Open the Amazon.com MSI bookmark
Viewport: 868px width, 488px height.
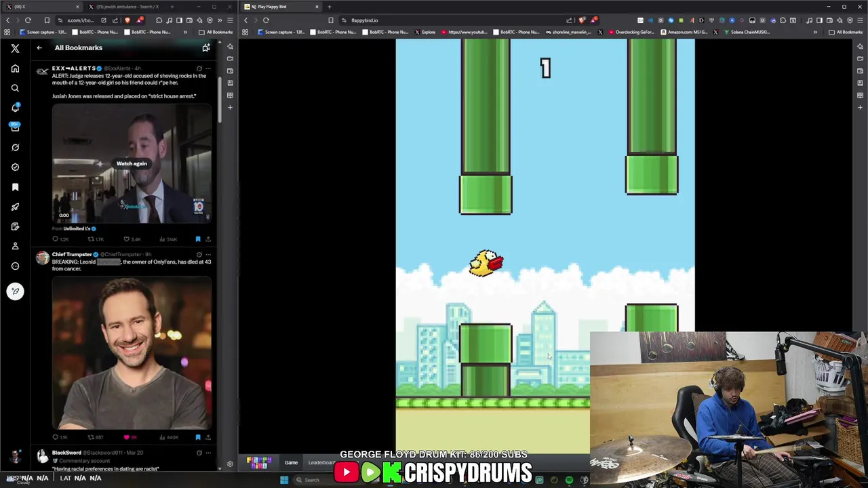684,32
